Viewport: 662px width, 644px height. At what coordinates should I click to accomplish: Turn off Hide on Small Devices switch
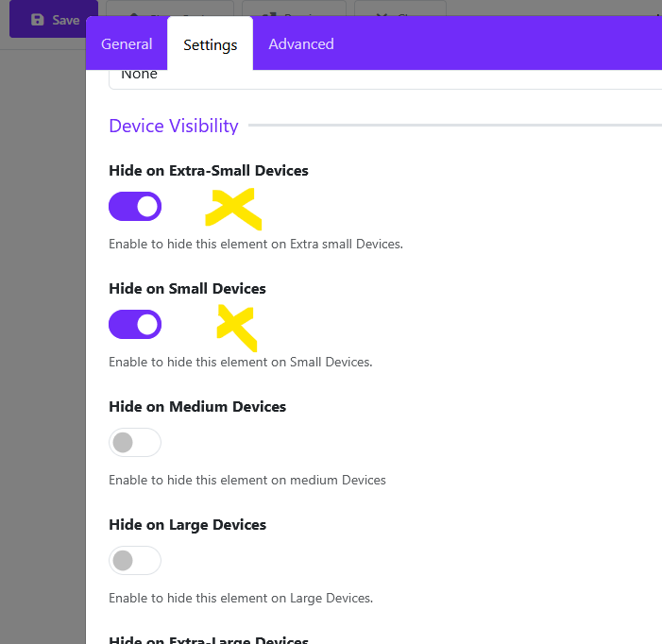[x=135, y=325]
